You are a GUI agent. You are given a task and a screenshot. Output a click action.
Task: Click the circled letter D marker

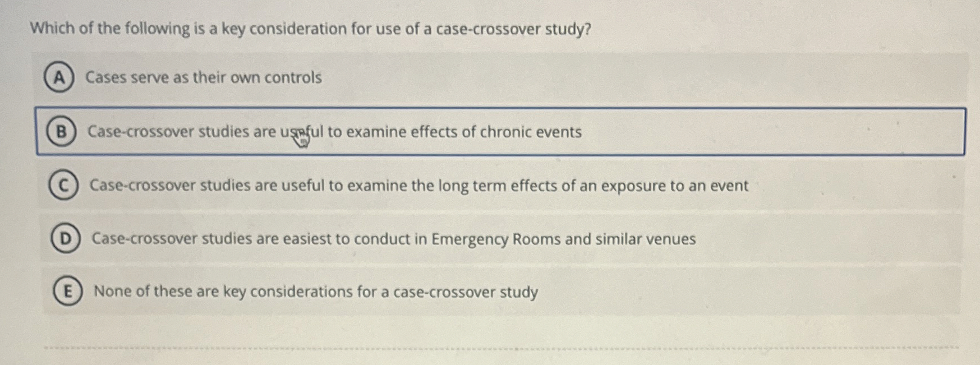65,238
